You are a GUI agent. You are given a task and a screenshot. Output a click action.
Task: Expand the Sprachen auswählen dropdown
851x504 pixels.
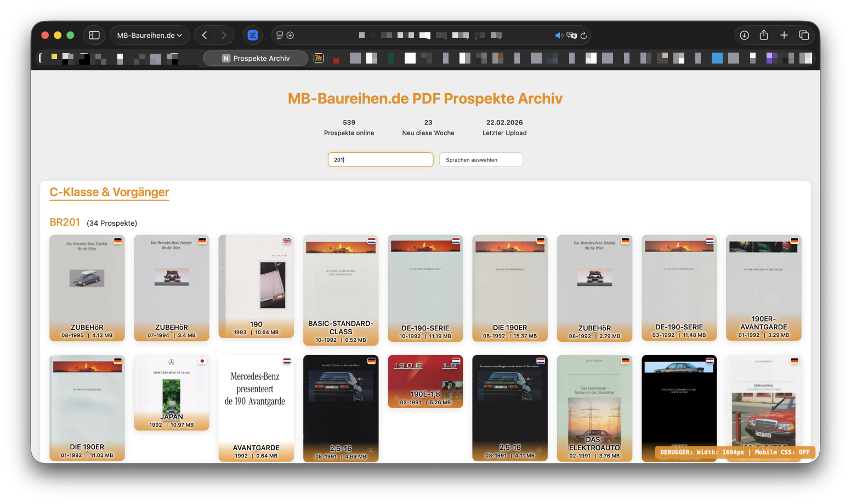480,159
